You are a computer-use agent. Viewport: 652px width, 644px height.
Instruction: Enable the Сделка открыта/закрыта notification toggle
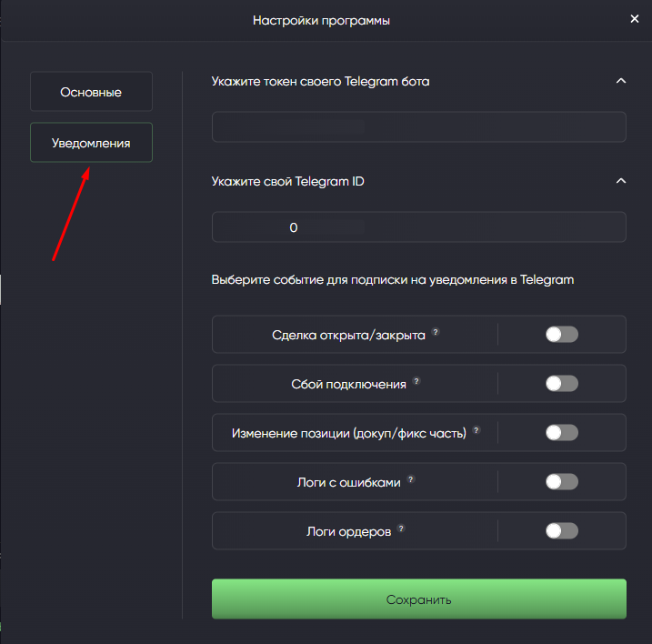[561, 335]
